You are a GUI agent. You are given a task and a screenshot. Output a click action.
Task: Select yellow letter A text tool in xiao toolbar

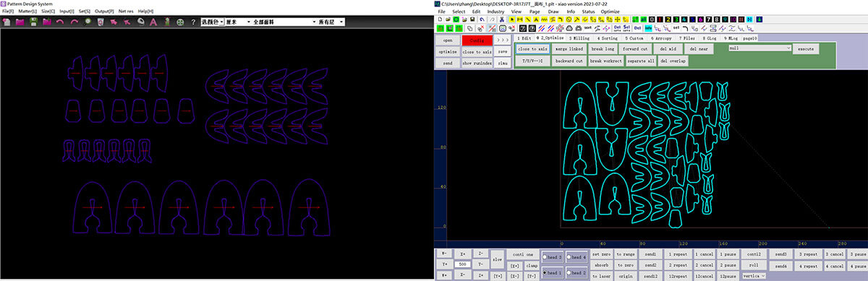[536, 20]
